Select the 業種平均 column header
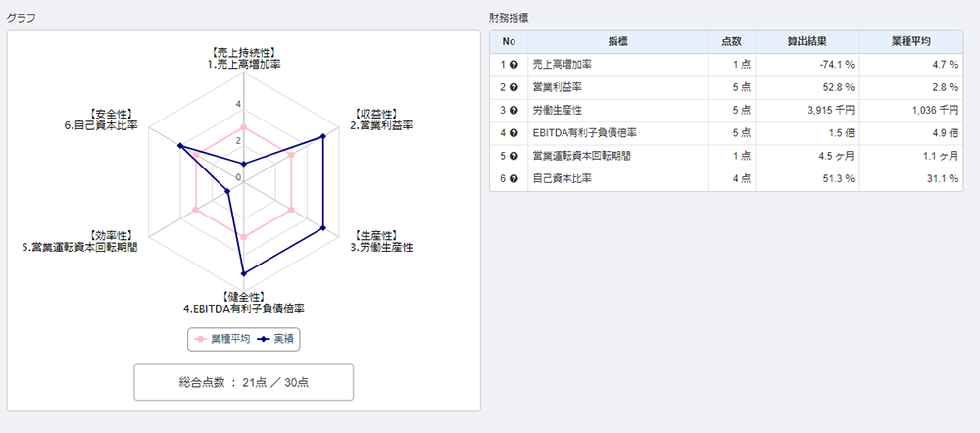Viewport: 980px width, 433px height. [x=911, y=42]
